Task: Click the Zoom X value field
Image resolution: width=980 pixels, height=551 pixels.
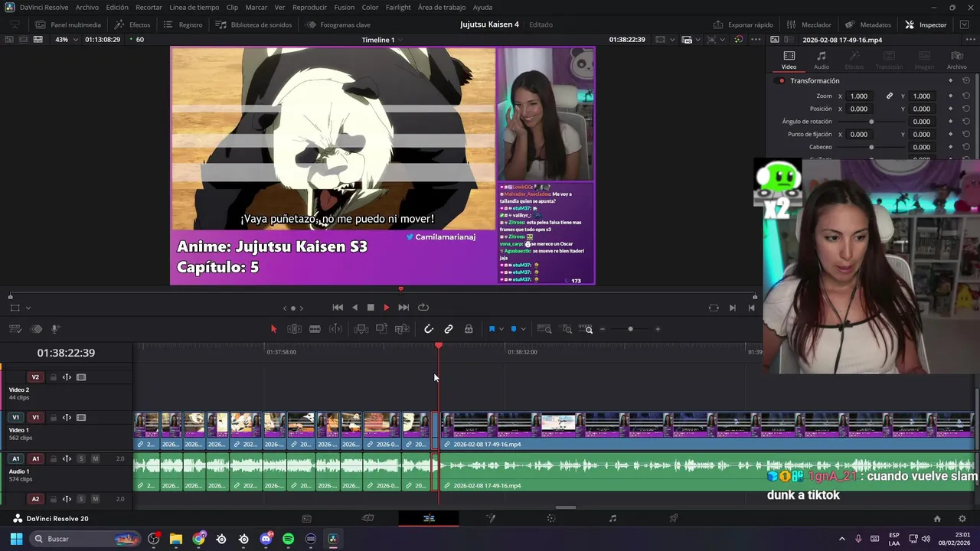Action: [x=859, y=96]
